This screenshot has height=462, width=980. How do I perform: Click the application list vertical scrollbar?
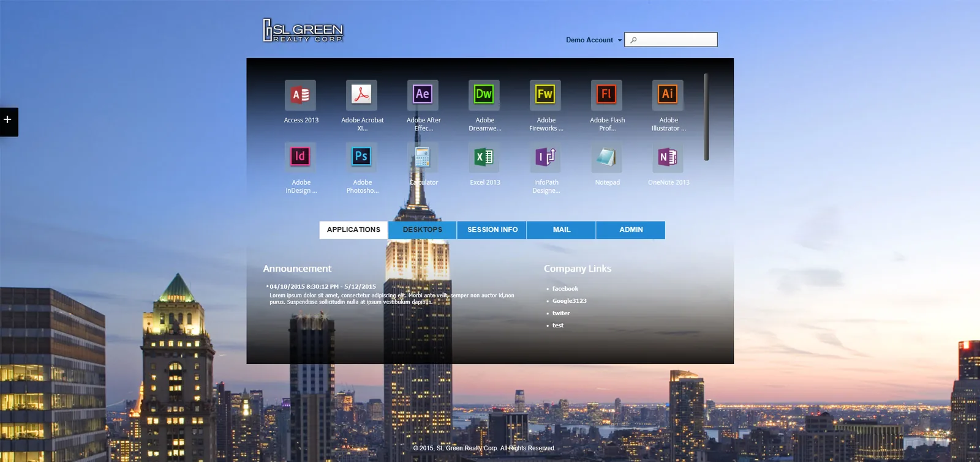click(706, 117)
